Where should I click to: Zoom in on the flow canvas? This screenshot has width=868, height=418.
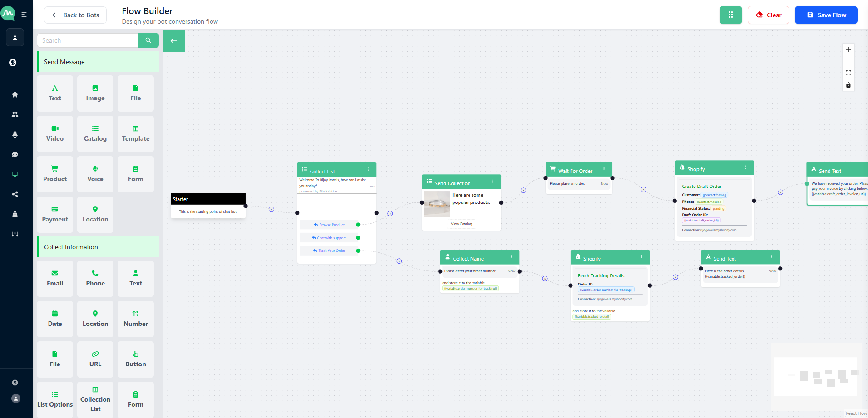coord(848,49)
